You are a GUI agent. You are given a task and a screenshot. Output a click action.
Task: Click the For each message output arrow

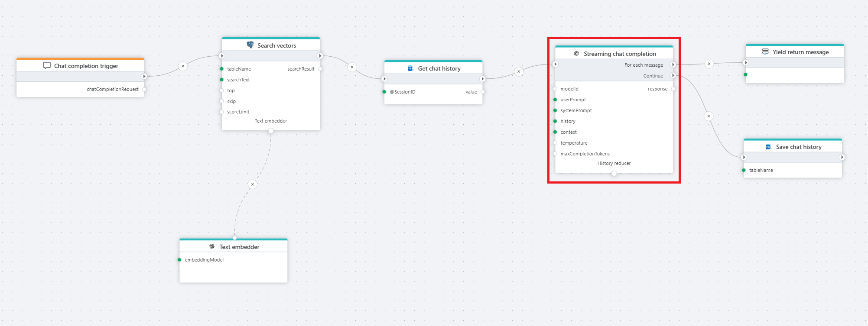click(x=673, y=65)
